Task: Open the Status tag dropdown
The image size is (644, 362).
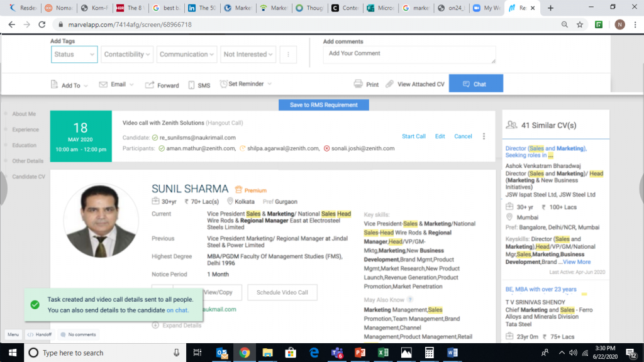Action: [x=74, y=54]
